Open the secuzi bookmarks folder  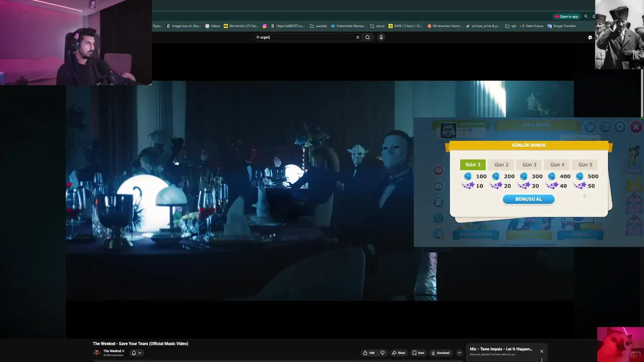click(377, 26)
